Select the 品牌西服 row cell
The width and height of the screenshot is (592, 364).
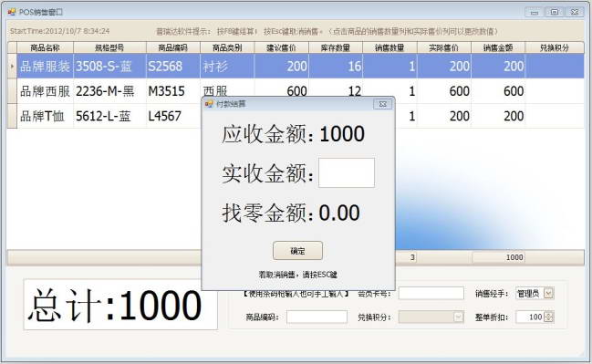(46, 91)
